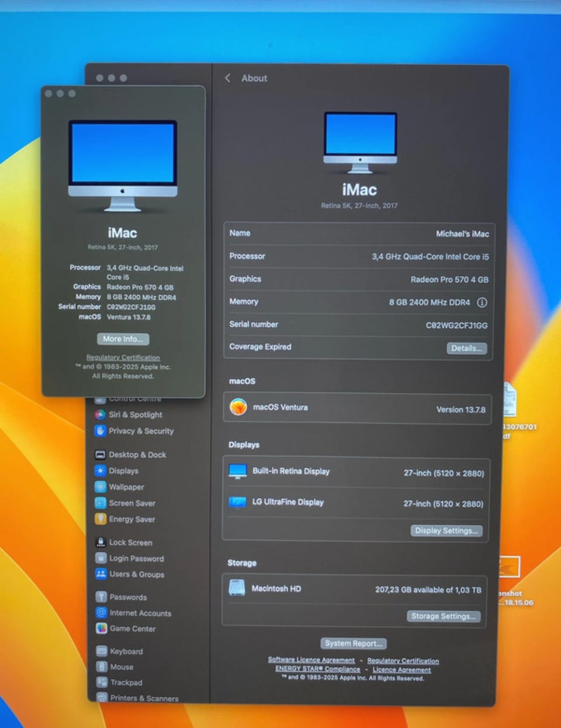Click Coverage Expired label
Screen dimensions: 561x728
260,346
